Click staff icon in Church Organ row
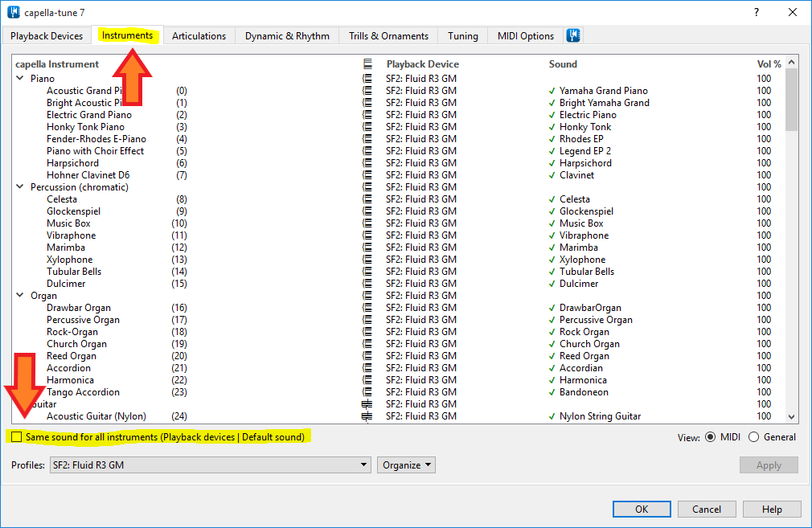The image size is (812, 528). tap(367, 344)
